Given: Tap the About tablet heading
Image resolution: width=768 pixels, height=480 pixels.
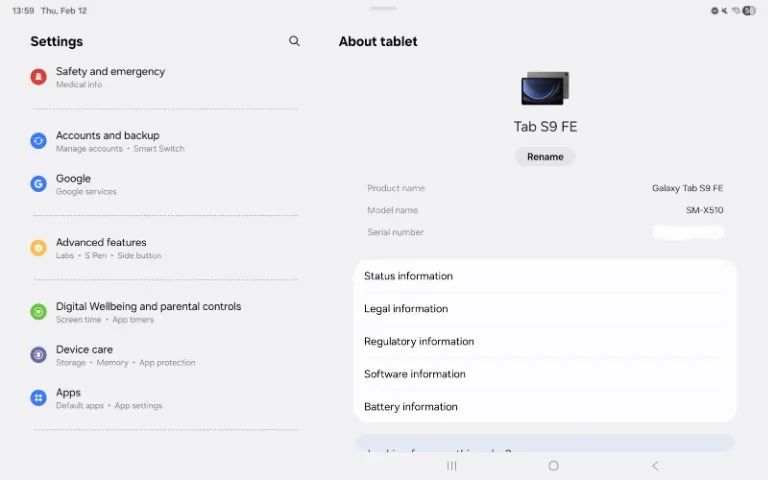Looking at the screenshot, I should [x=378, y=42].
